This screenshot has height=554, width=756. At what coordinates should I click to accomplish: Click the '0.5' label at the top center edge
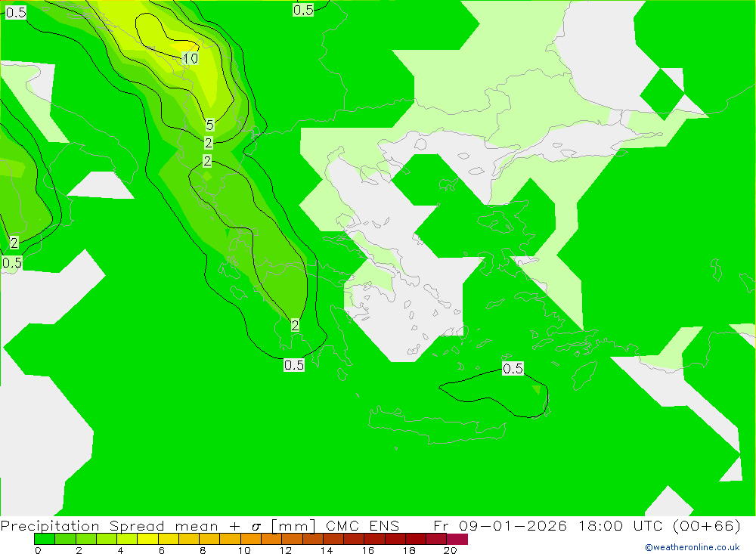click(x=303, y=10)
